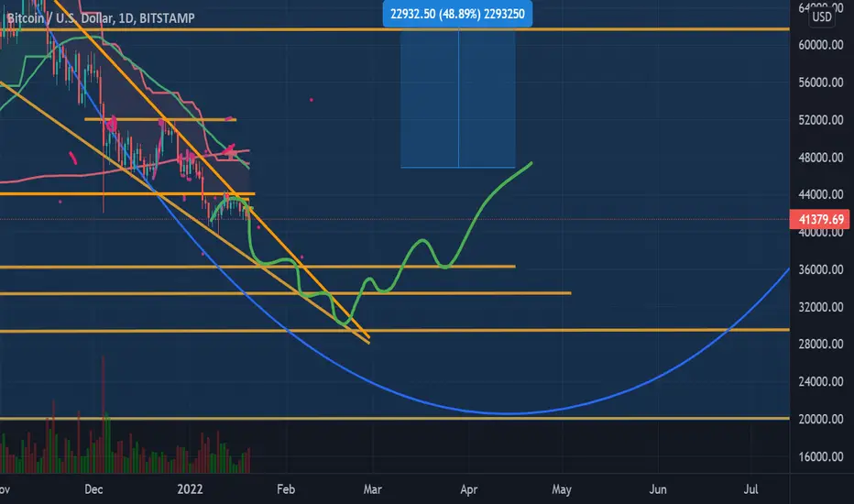This screenshot has width=854, height=504.
Task: Click the 56000.00 price axis label
Action: (820, 82)
